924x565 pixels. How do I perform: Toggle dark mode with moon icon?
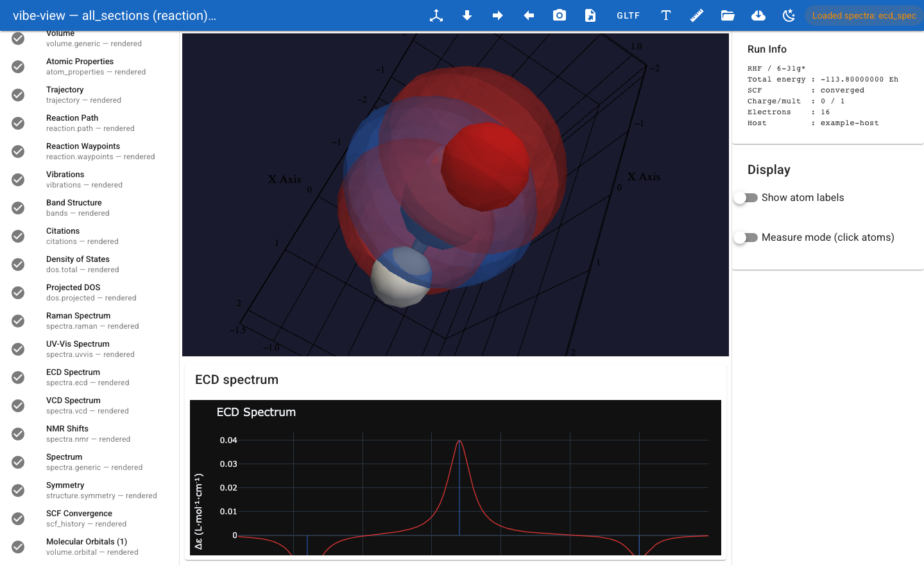(x=789, y=15)
